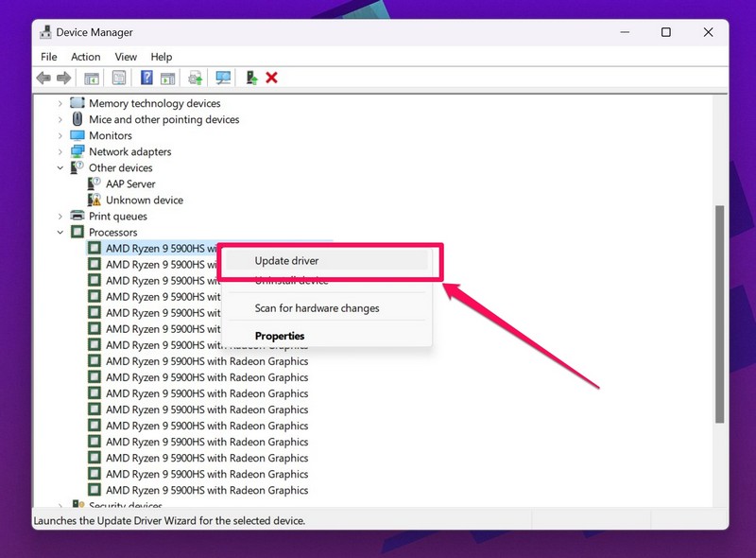Screen dimensions: 756x558
Task: Expand the Network adapters category
Action: 60,152
